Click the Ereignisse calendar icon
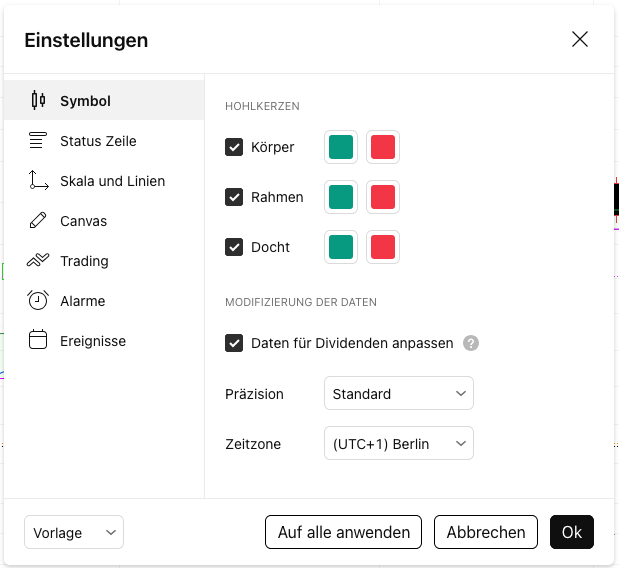The width and height of the screenshot is (619, 568). tap(39, 341)
